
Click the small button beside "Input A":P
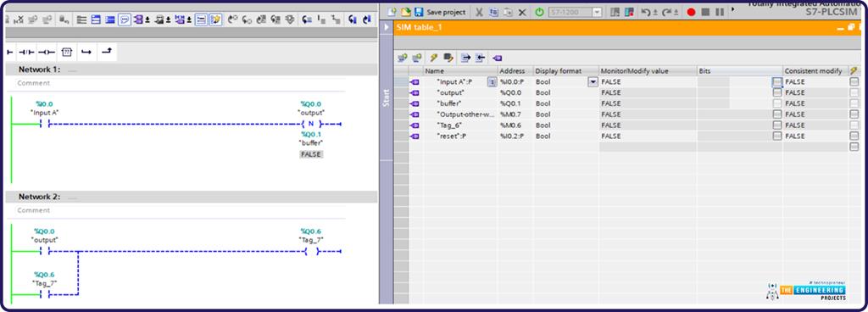(492, 82)
